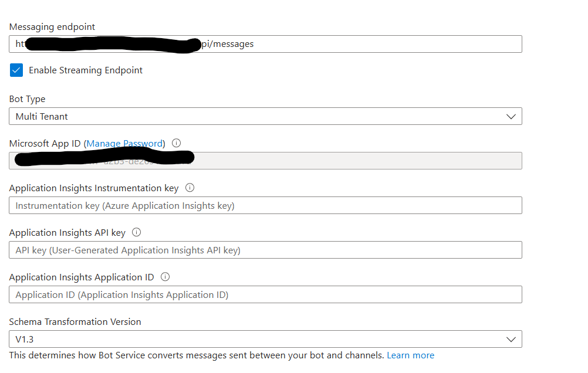Click the Bot Type dropdown chevron
The height and width of the screenshot is (373, 588).
[511, 116]
